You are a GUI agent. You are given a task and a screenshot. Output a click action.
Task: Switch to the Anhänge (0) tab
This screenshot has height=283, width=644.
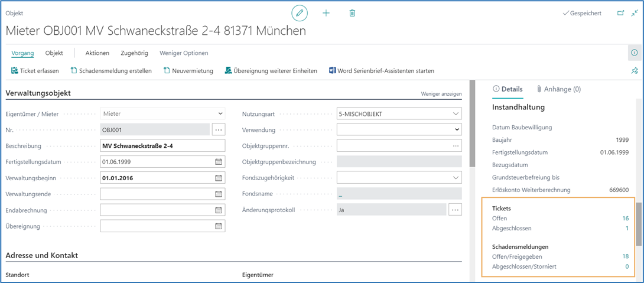(558, 89)
